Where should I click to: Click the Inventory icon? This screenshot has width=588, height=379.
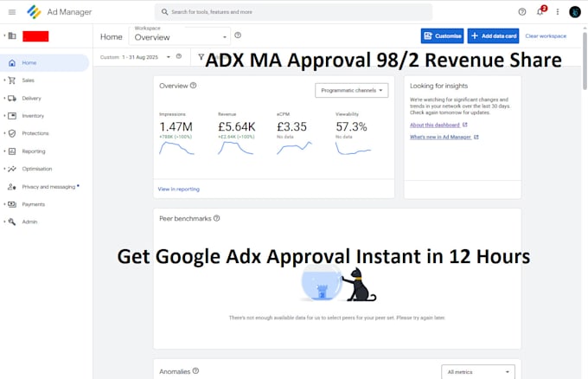(x=12, y=116)
